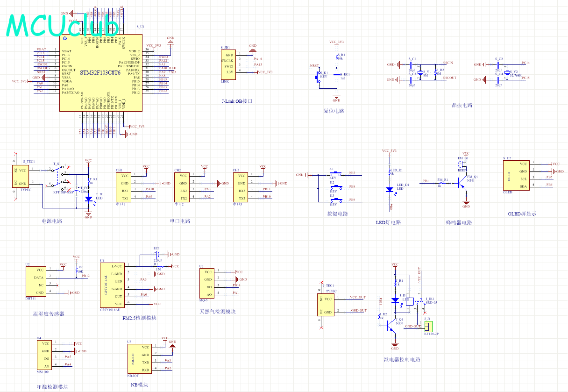The width and height of the screenshot is (568, 392).
Task: Click the MCUclub watermark logo
Action: (63, 27)
